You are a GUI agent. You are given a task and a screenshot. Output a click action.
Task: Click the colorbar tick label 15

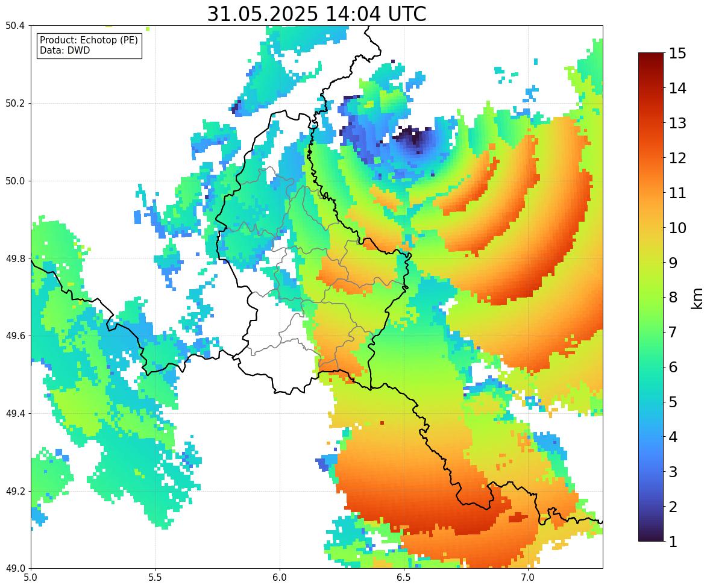[x=677, y=54]
